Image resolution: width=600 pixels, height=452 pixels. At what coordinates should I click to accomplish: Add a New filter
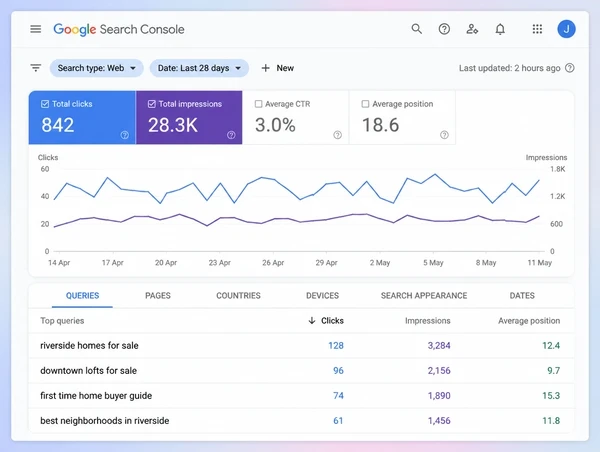coord(278,68)
